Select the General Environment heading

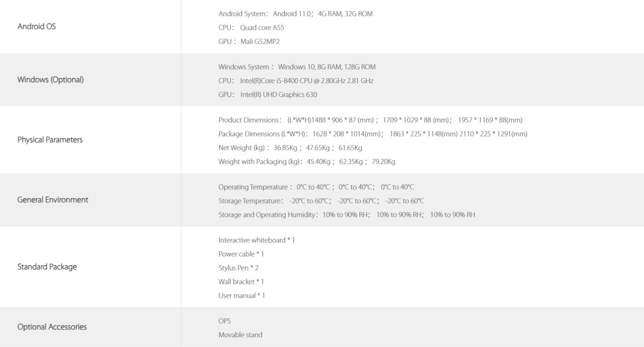coord(53,200)
